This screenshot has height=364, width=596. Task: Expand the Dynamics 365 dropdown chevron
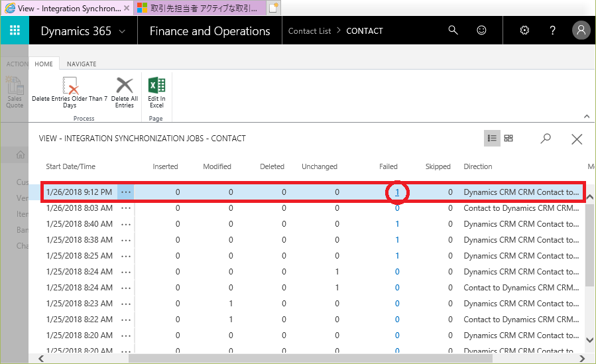122,31
